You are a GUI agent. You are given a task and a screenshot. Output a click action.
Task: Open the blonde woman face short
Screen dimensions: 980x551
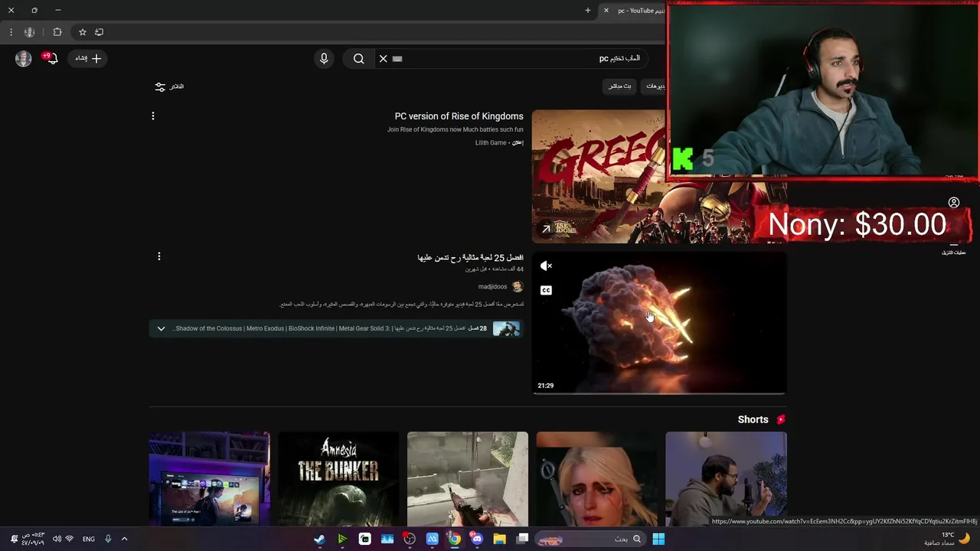tap(596, 479)
